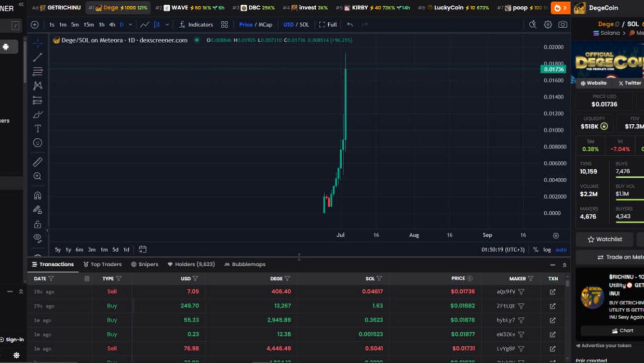Screen dimensions: 644x363
Task: Select the 6m date range
Action: (79, 250)
